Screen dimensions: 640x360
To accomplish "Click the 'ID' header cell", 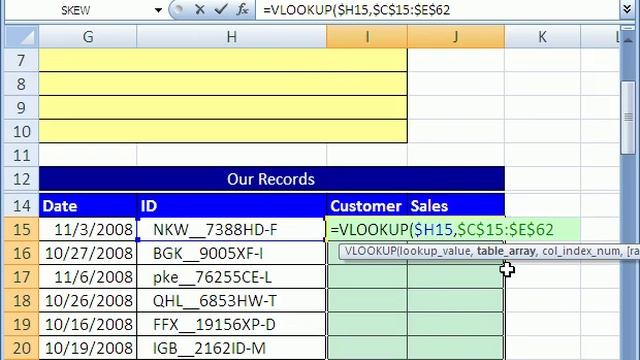I will [231, 206].
